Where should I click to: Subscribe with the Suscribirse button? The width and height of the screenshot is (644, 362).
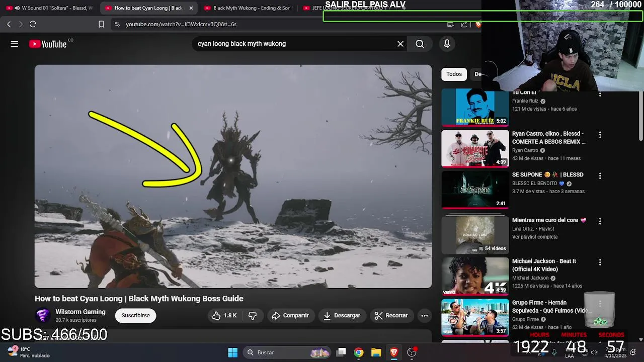click(x=135, y=315)
